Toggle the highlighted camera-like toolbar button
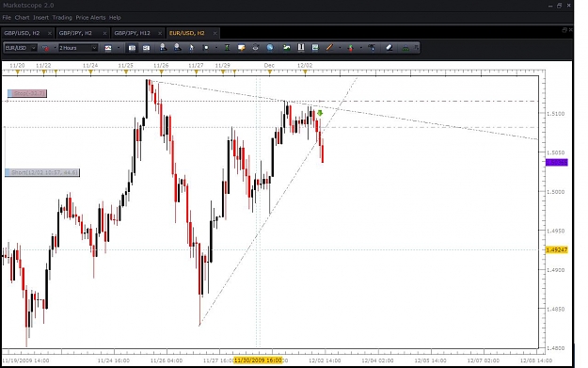The height and width of the screenshot is (368, 588). pos(132,48)
